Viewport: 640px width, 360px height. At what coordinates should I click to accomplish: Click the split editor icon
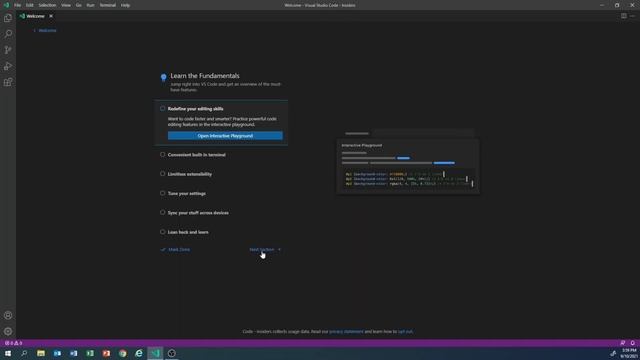[624, 16]
